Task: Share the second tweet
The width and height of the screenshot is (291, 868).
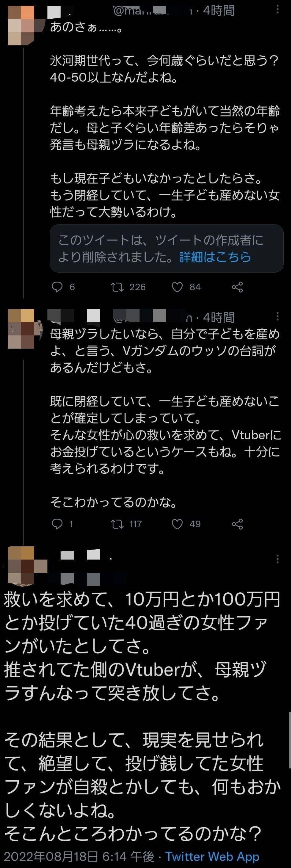Action: (237, 524)
